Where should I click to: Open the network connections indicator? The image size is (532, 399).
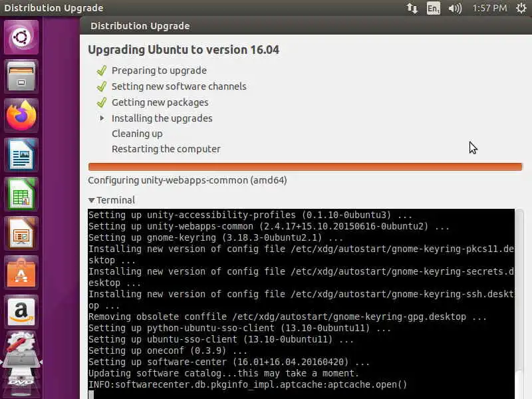412,8
